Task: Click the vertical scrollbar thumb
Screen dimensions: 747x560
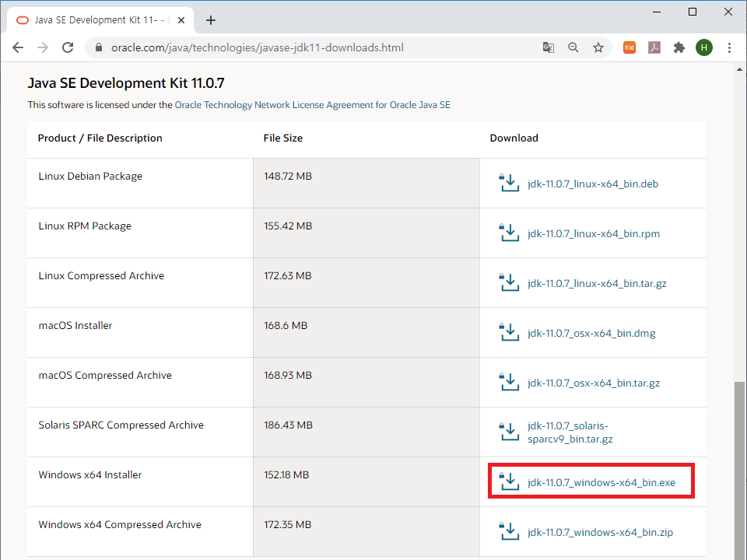Action: (x=739, y=471)
